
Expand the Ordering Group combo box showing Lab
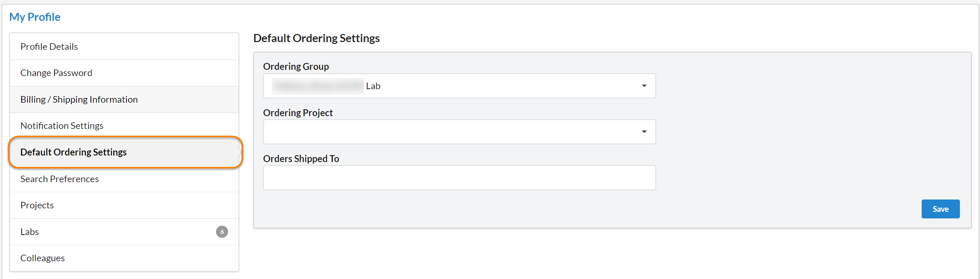click(x=459, y=86)
